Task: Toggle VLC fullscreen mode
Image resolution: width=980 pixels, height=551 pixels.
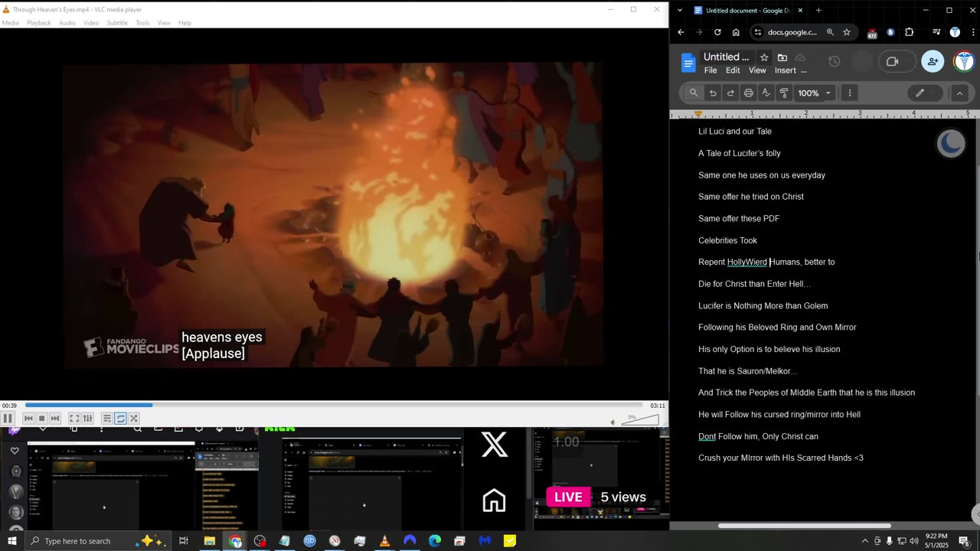Action: pos(74,418)
